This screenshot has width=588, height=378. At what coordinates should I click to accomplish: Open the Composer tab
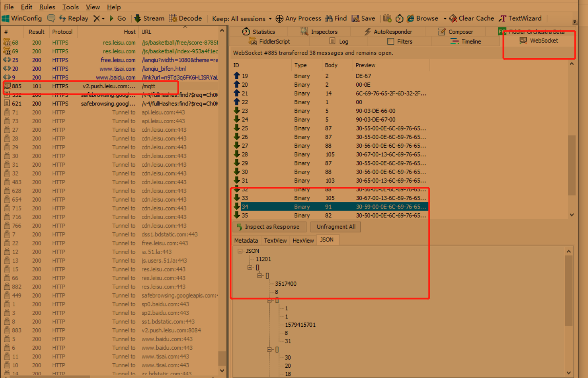[456, 32]
